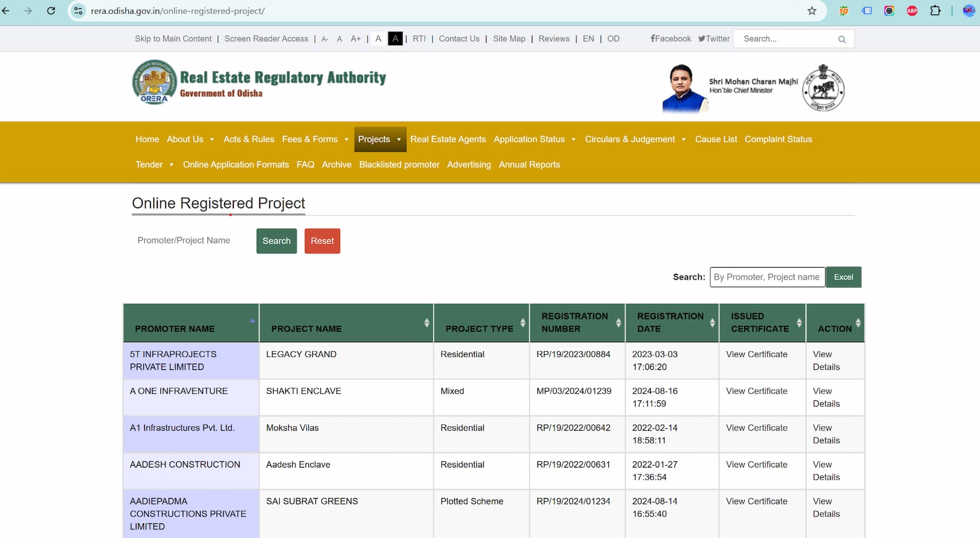The height and width of the screenshot is (538, 980).
Task: Bookmark the page using the star icon
Action: [x=812, y=10]
